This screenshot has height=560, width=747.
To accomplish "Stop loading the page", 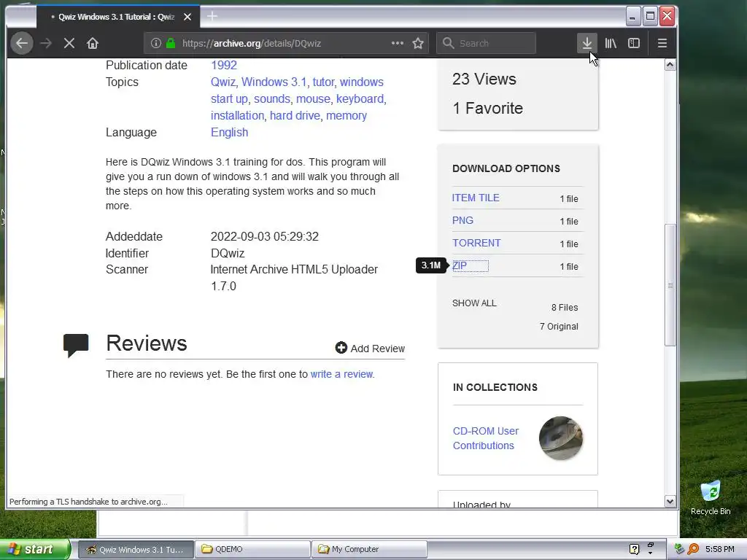I will [69, 43].
